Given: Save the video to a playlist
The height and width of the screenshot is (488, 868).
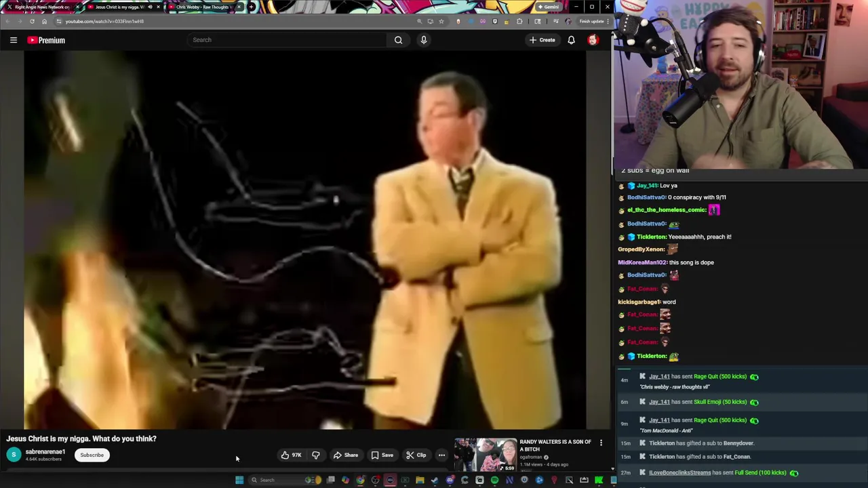Looking at the screenshot, I should click(x=382, y=455).
